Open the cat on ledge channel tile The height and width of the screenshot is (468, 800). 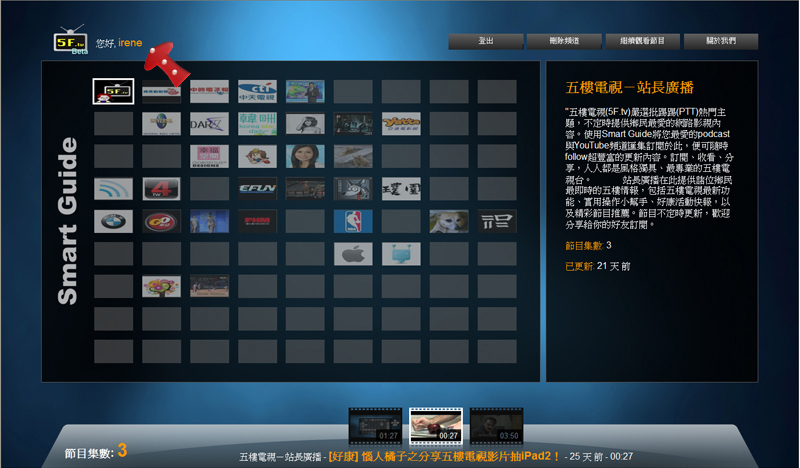353,157
